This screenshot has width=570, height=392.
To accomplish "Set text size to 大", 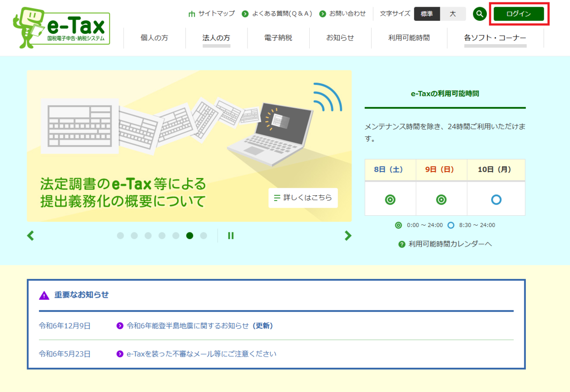I will coord(453,14).
